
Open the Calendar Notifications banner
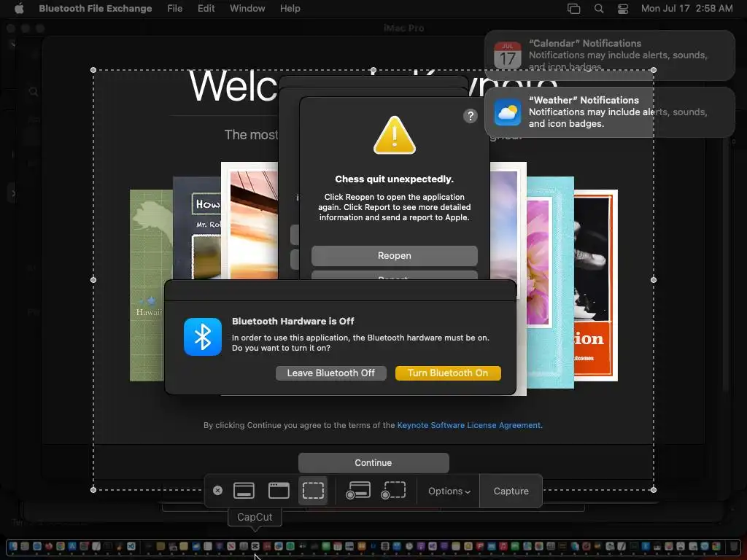610,55
